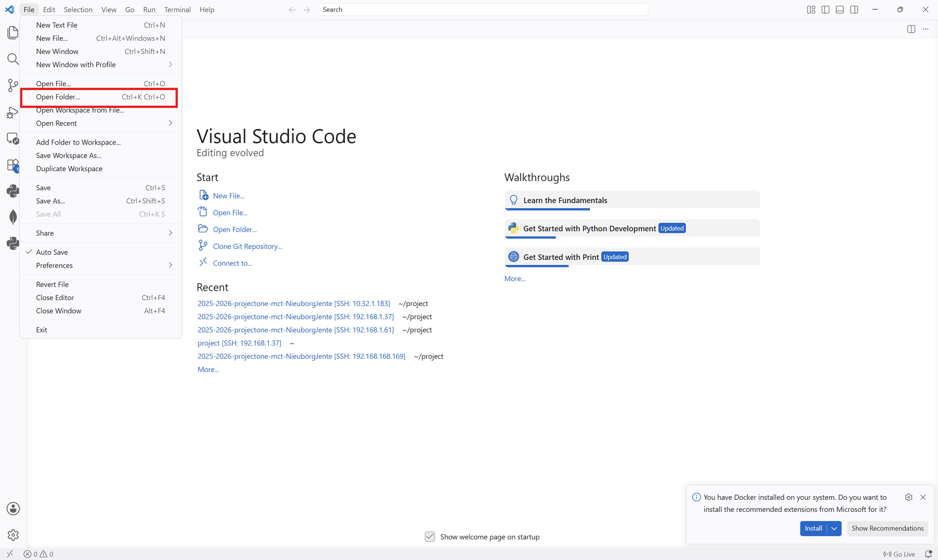Open the Edit menu
938x560 pixels.
(x=49, y=10)
